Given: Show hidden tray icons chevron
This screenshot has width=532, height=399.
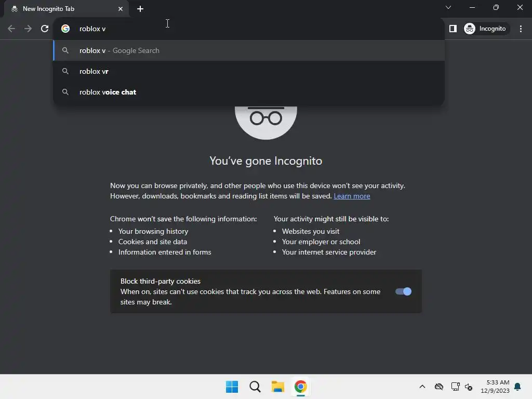Looking at the screenshot, I should (x=422, y=387).
